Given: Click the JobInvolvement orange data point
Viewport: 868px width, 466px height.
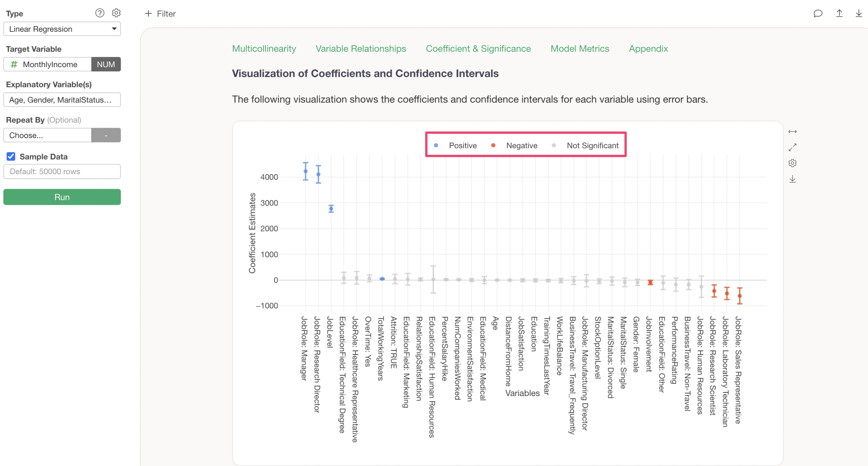Looking at the screenshot, I should (650, 282).
